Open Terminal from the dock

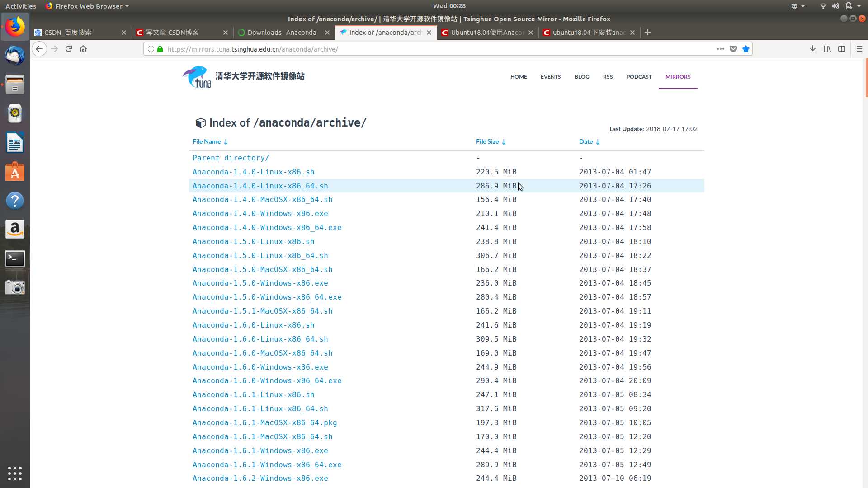[x=15, y=258]
